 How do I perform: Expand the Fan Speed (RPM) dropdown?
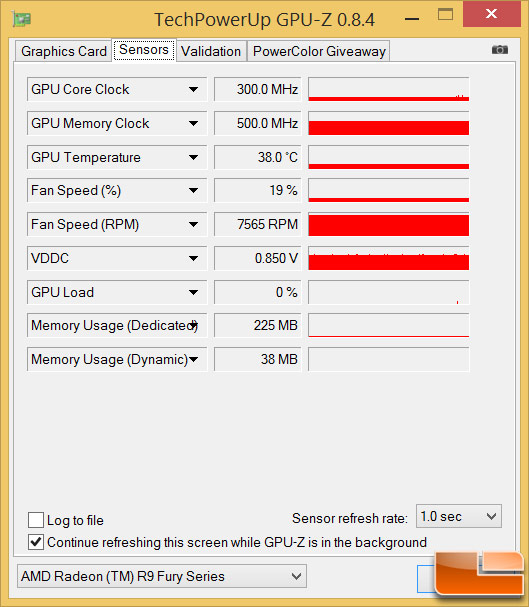click(x=193, y=225)
